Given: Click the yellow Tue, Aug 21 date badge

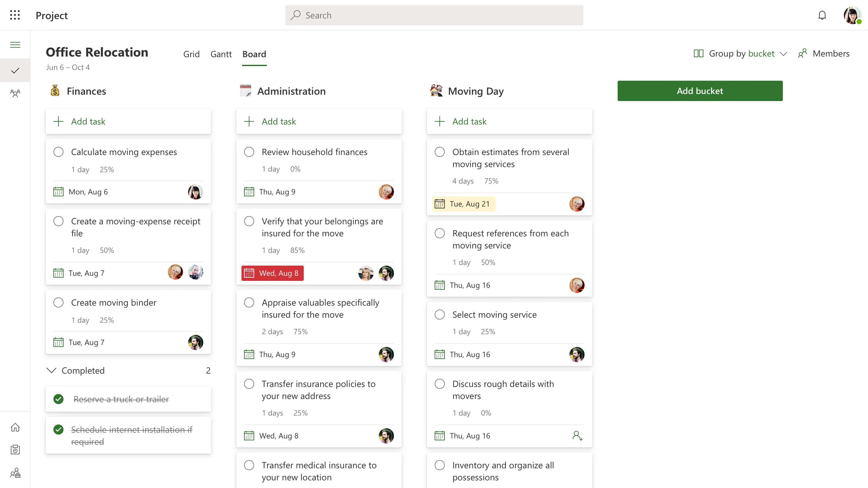Looking at the screenshot, I should pos(464,204).
